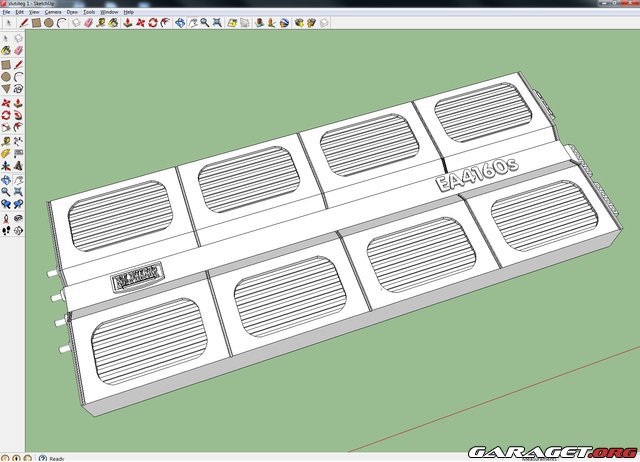Open the Camera menu
Image resolution: width=640 pixels, height=462 pixels.
click(52, 12)
